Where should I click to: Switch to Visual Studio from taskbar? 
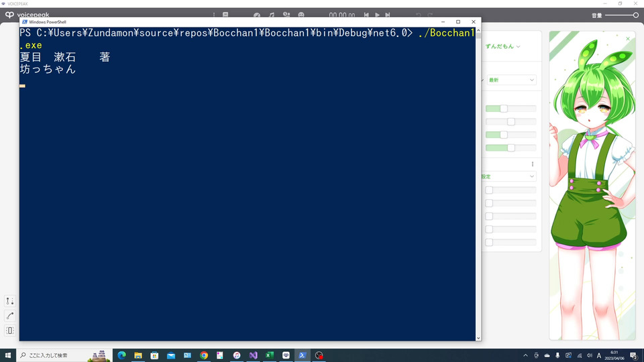click(x=253, y=355)
